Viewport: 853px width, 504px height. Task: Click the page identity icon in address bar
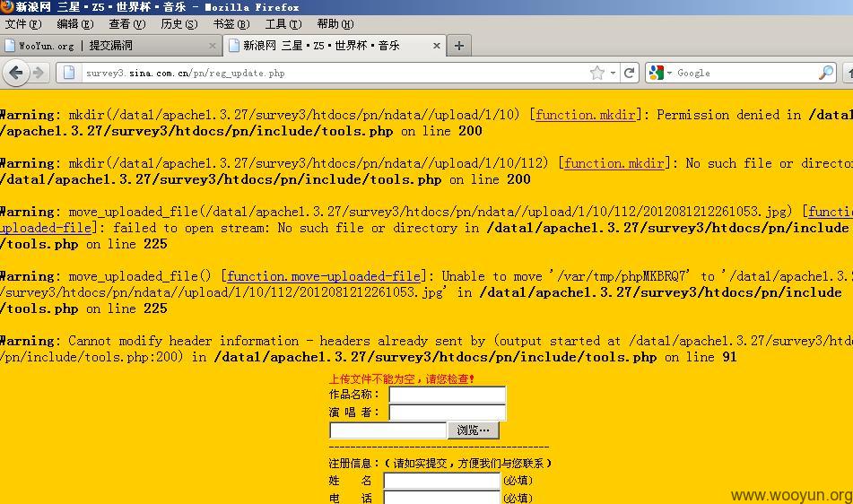coord(69,73)
